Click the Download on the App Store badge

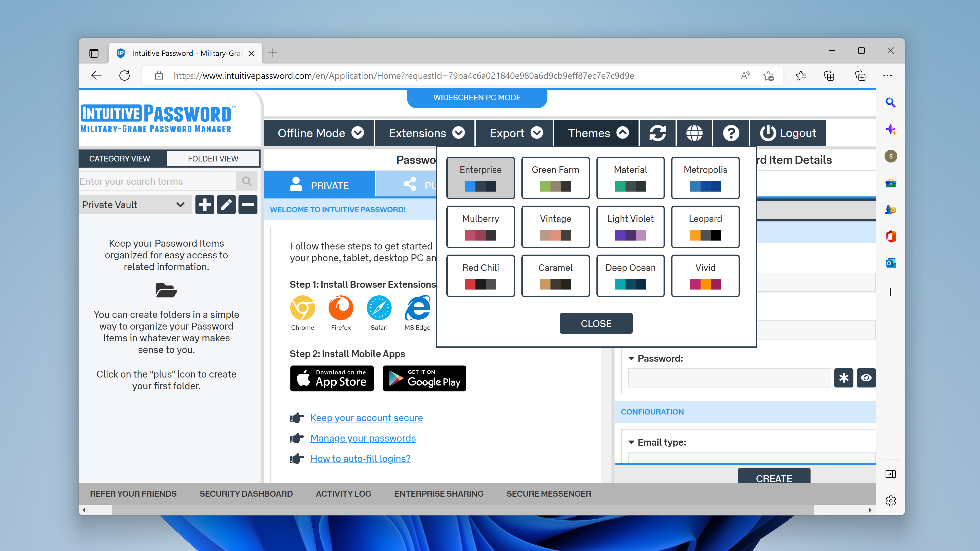coord(332,378)
